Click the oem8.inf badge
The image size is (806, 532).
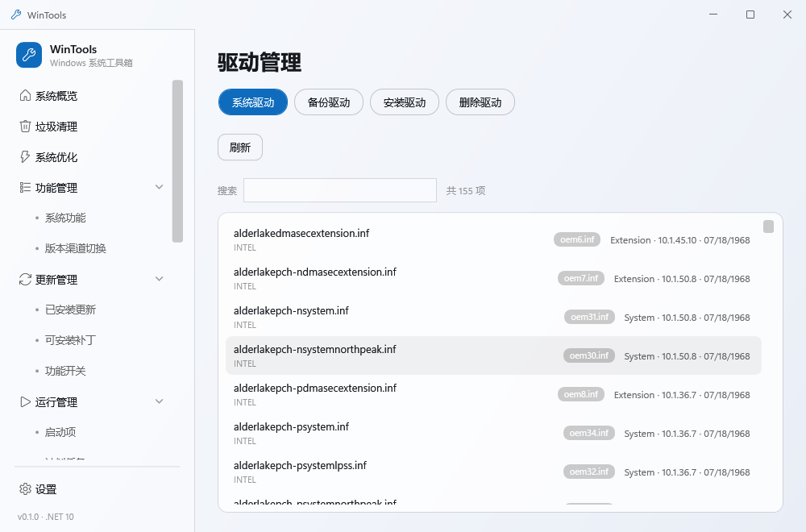click(581, 394)
